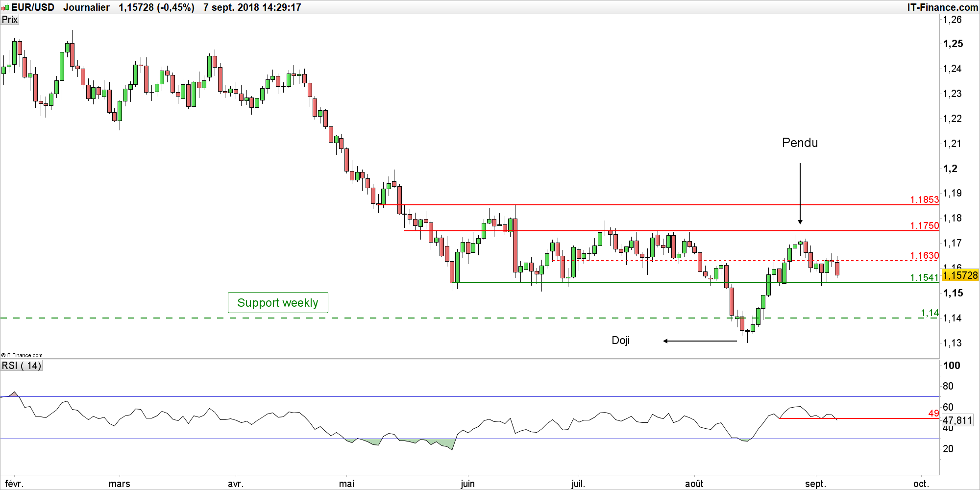Click the 1,21 price axis label
This screenshot has height=490, width=980.
click(x=953, y=144)
